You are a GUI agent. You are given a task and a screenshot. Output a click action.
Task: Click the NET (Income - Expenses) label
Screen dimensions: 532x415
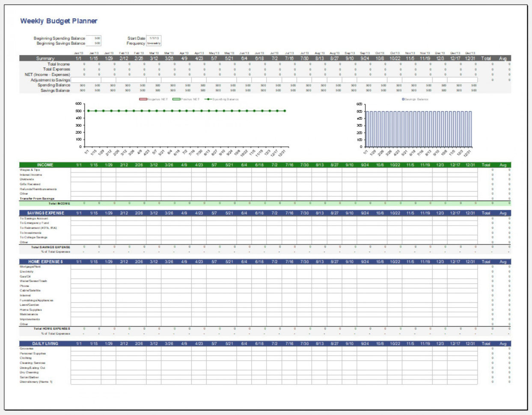pyautogui.click(x=47, y=74)
